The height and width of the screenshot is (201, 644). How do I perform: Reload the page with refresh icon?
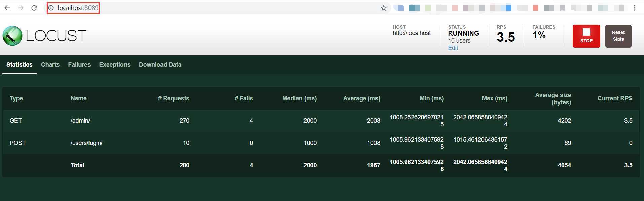point(34,8)
